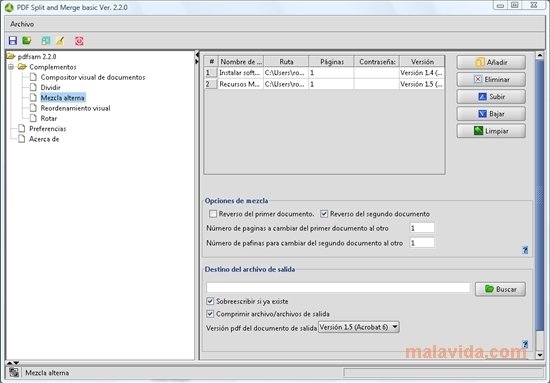
Task: Click the status bar icon beside Mezcla alterna
Action: click(14, 373)
